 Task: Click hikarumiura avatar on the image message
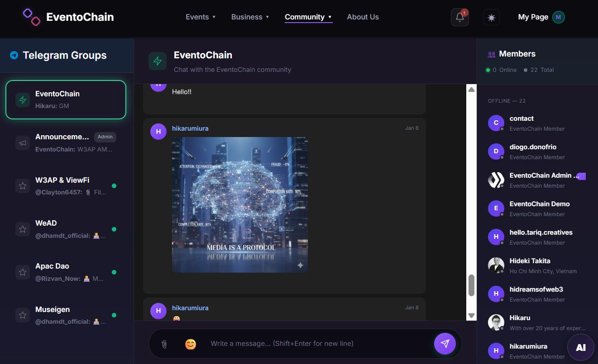pyautogui.click(x=158, y=132)
